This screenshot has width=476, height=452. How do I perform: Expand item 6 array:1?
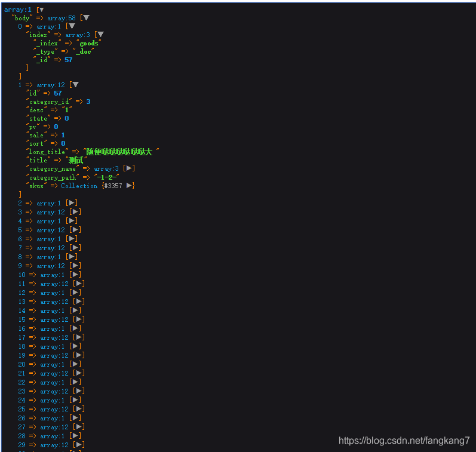72,239
